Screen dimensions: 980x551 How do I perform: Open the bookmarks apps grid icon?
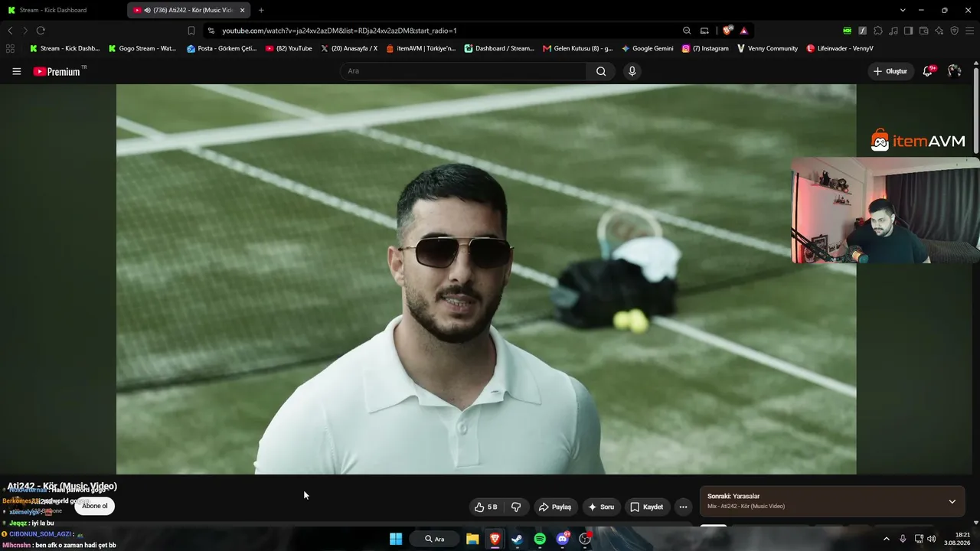pos(10,48)
